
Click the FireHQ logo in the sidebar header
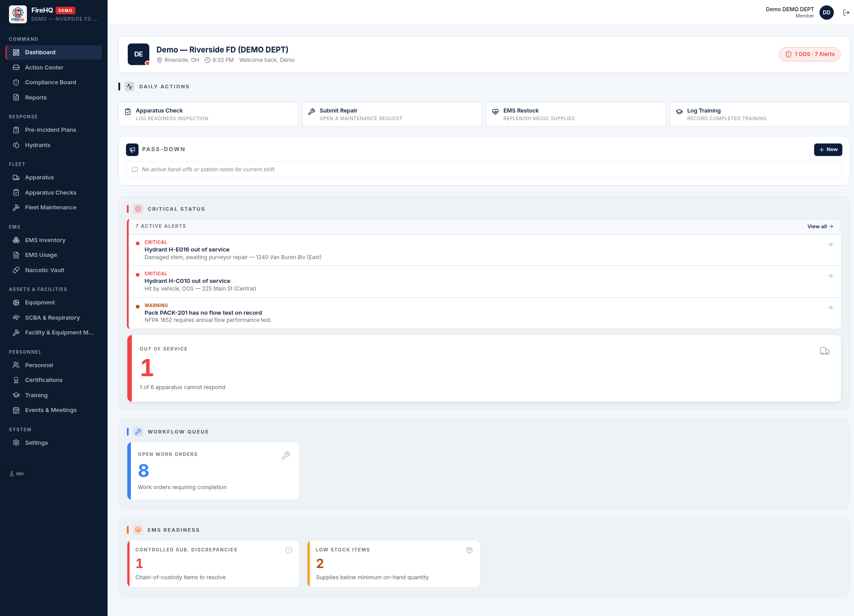[18, 14]
